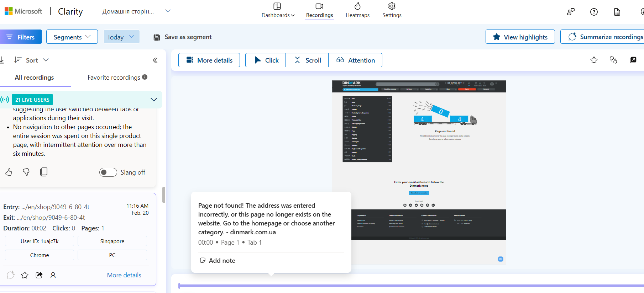This screenshot has height=293, width=644.
Task: Select the Click view mode
Action: coord(266,60)
